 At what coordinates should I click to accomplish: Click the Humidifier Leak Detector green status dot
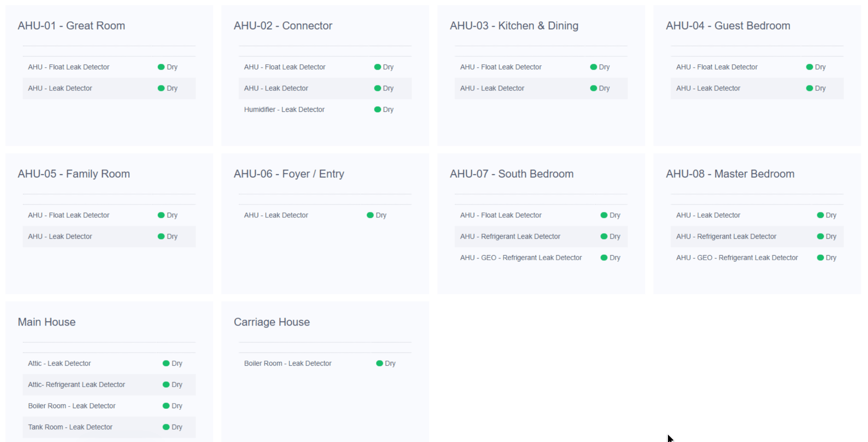tap(377, 109)
